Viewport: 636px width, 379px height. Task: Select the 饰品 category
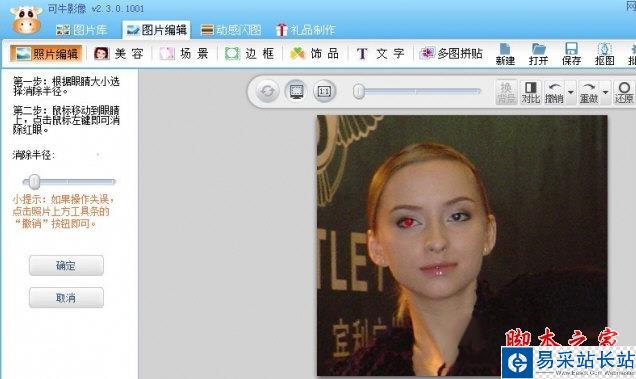pos(314,54)
